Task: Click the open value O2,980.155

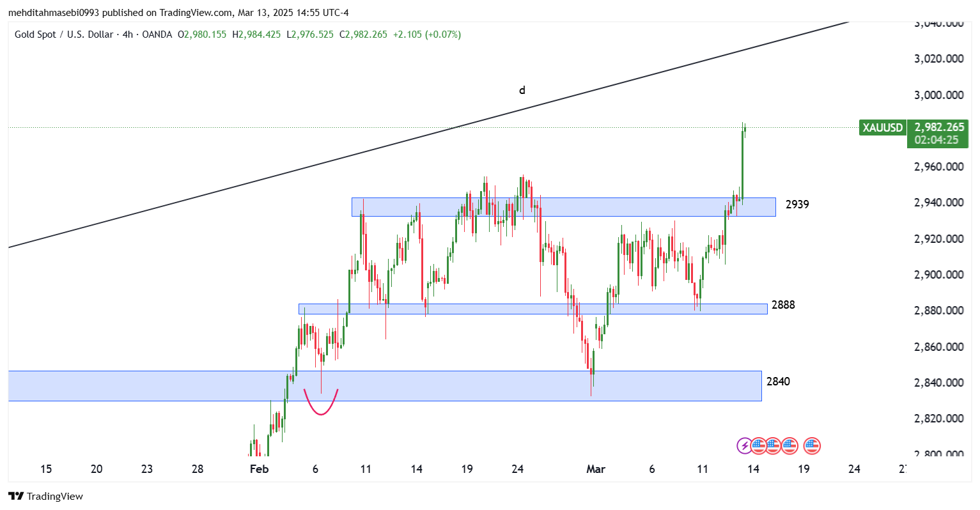Action: coord(202,35)
